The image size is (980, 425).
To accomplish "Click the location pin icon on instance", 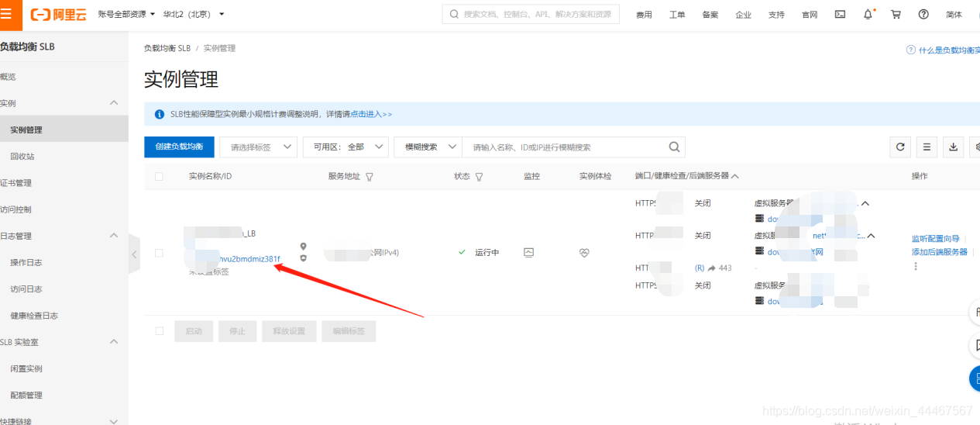I will pyautogui.click(x=303, y=247).
